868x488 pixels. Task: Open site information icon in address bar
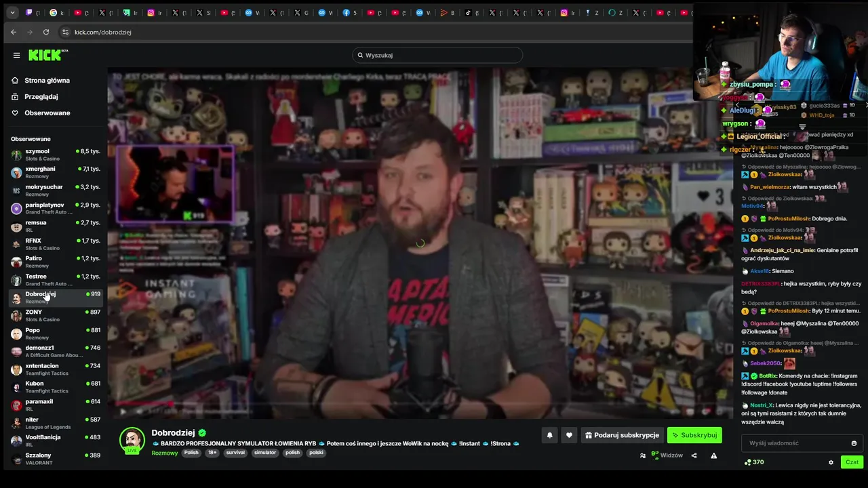point(65,32)
